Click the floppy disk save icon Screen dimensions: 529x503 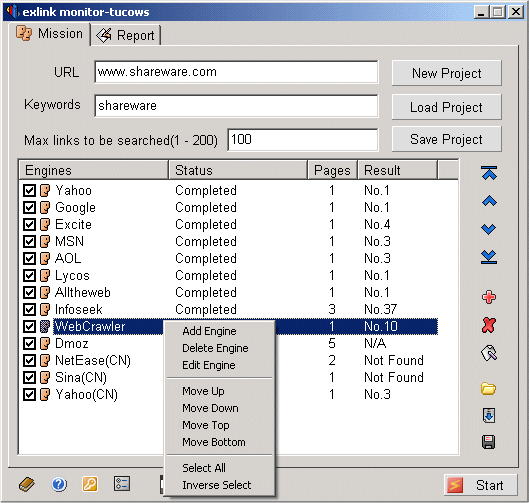tap(489, 442)
